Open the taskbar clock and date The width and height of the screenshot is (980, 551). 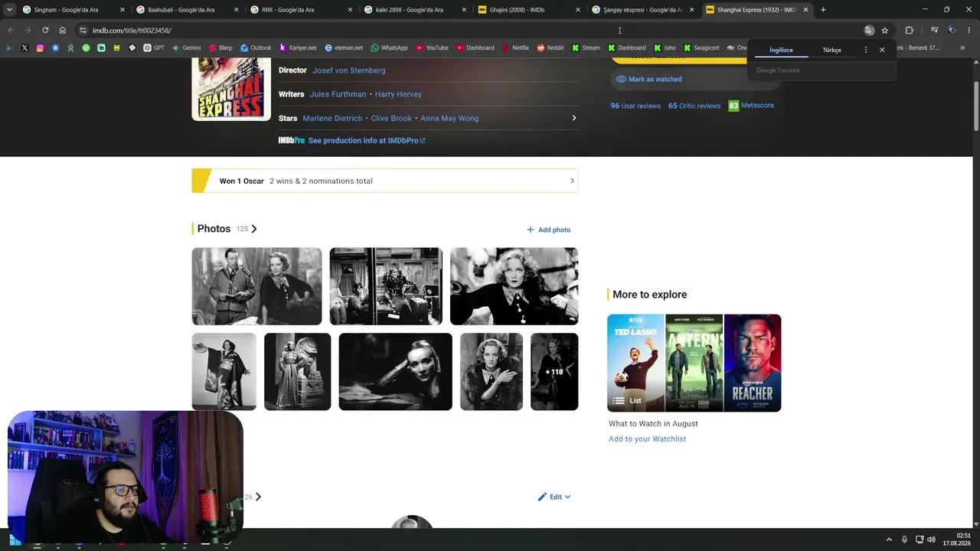[x=957, y=540]
